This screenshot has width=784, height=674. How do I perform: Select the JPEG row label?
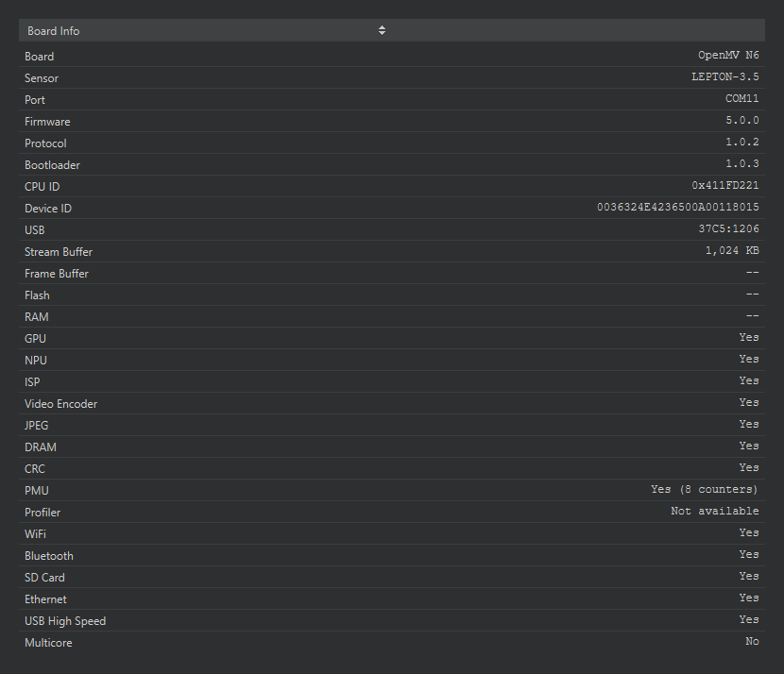pyautogui.click(x=37, y=426)
